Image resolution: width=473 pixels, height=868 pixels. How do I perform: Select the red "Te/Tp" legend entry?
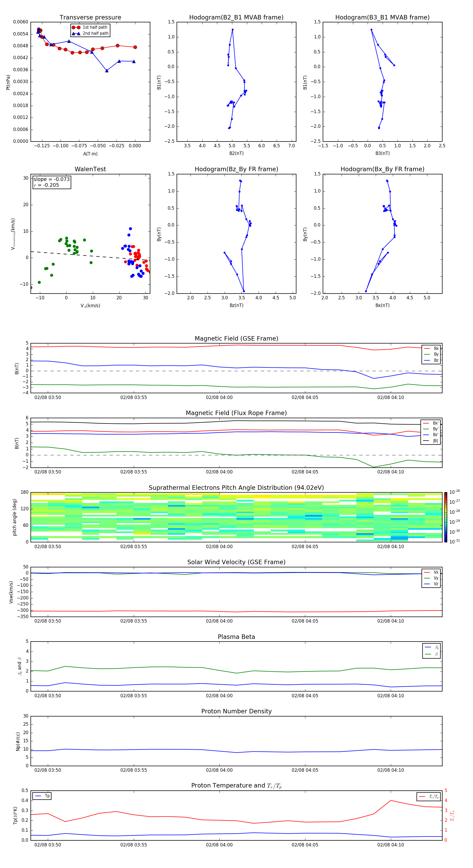tap(429, 797)
